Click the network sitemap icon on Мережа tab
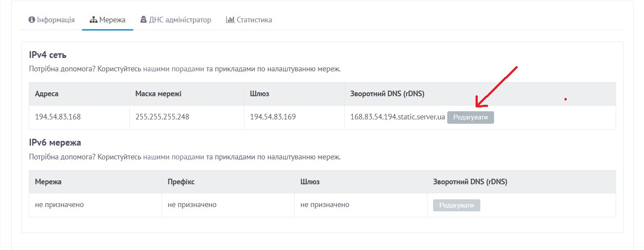The height and width of the screenshot is (250, 644). [93, 20]
